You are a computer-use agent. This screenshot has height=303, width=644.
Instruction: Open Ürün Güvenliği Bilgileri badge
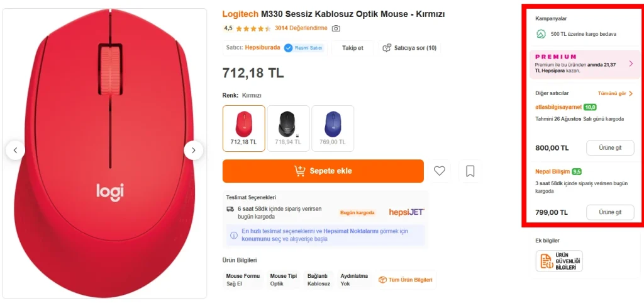point(559,261)
